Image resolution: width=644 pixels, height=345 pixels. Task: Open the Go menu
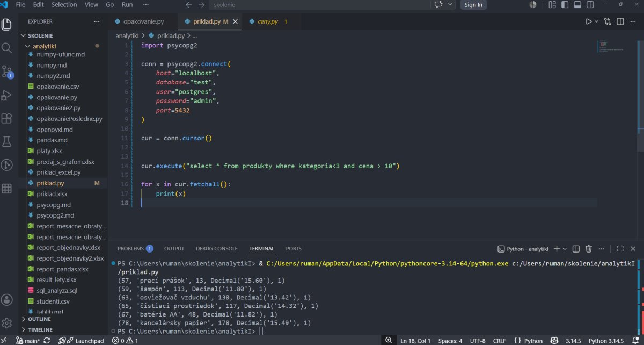tap(110, 5)
